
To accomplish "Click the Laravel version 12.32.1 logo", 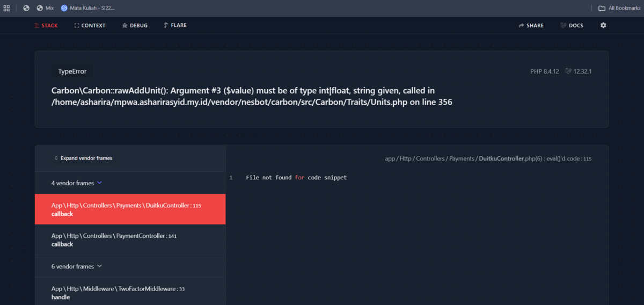I will pos(568,71).
